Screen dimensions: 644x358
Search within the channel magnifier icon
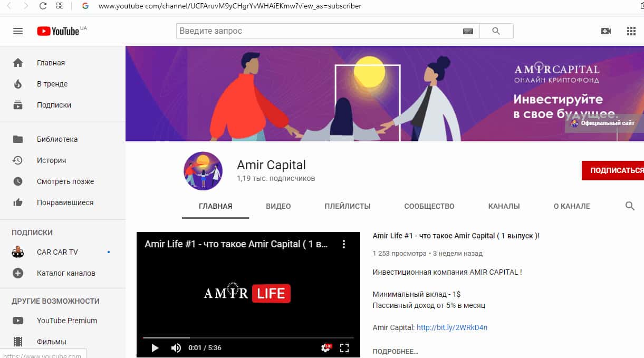click(x=630, y=206)
